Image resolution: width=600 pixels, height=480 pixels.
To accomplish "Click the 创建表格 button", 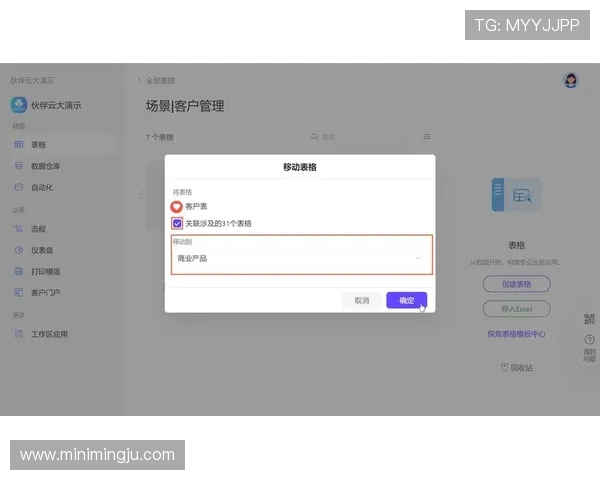I will pos(516,284).
